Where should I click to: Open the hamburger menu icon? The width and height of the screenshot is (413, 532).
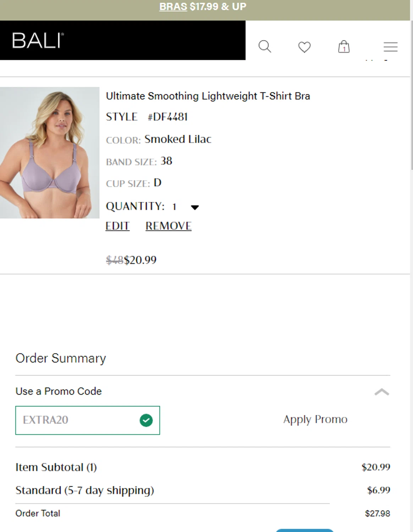[x=390, y=47]
